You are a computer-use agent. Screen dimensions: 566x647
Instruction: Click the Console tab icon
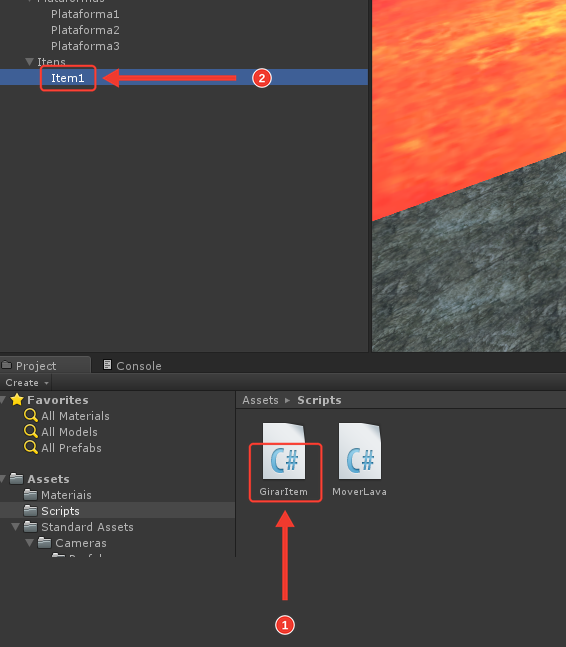tap(107, 365)
